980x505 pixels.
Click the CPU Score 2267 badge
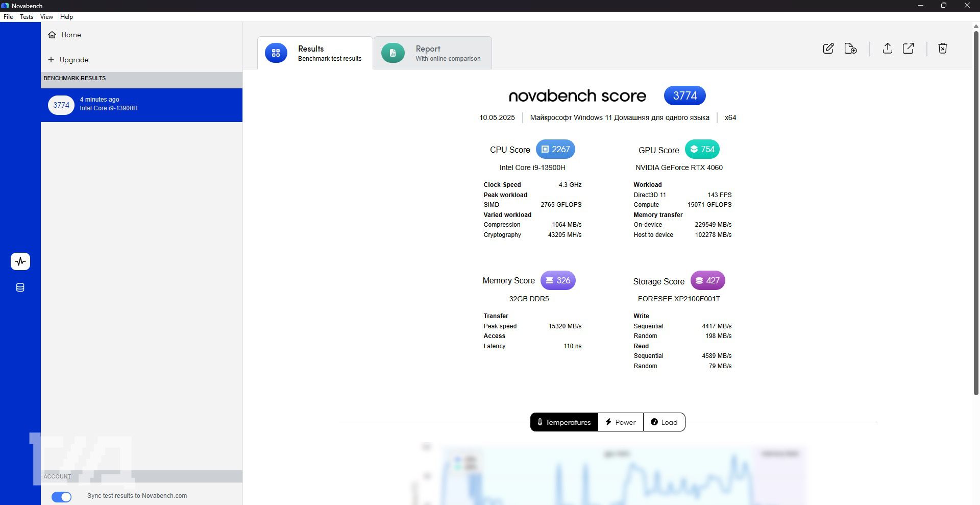coord(555,149)
